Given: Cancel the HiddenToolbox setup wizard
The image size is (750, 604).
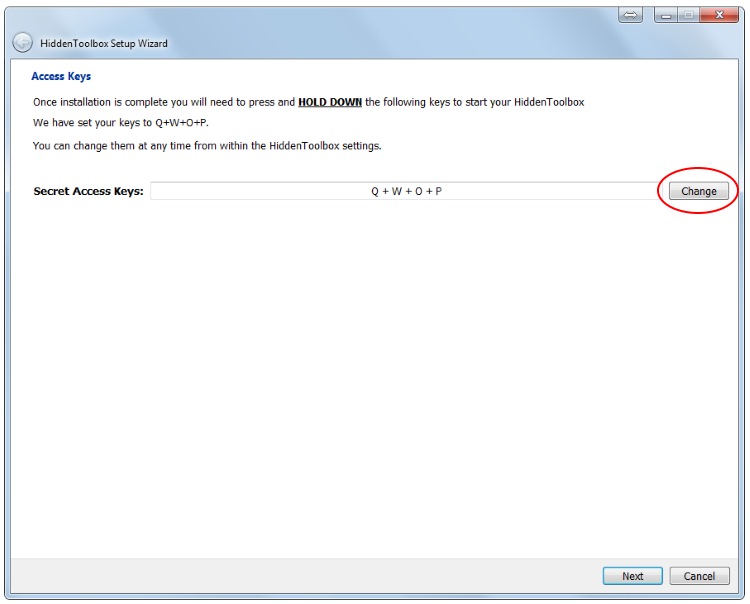Looking at the screenshot, I should coord(699,576).
